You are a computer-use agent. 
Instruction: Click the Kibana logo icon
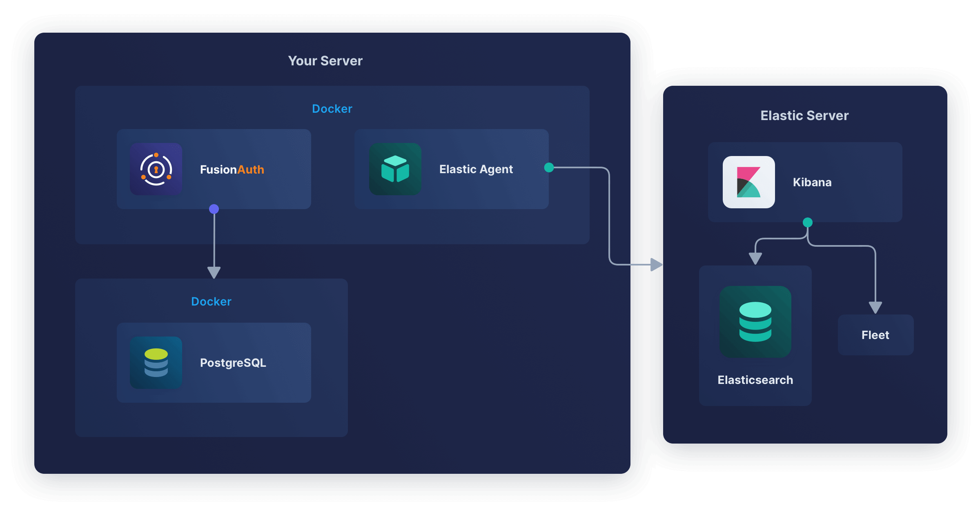pos(749,182)
